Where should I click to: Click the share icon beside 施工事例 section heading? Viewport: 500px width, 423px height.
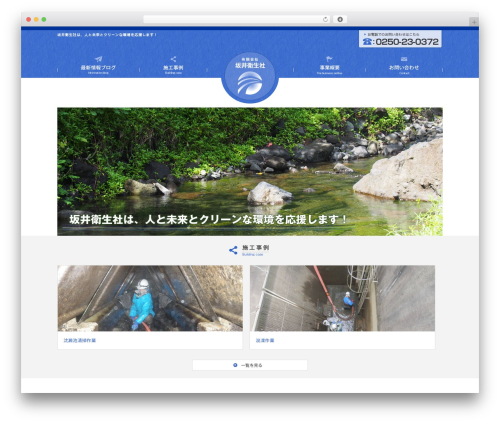[233, 250]
